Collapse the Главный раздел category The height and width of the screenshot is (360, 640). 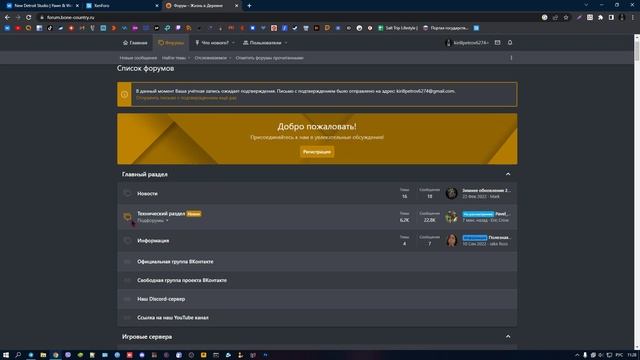tap(508, 174)
